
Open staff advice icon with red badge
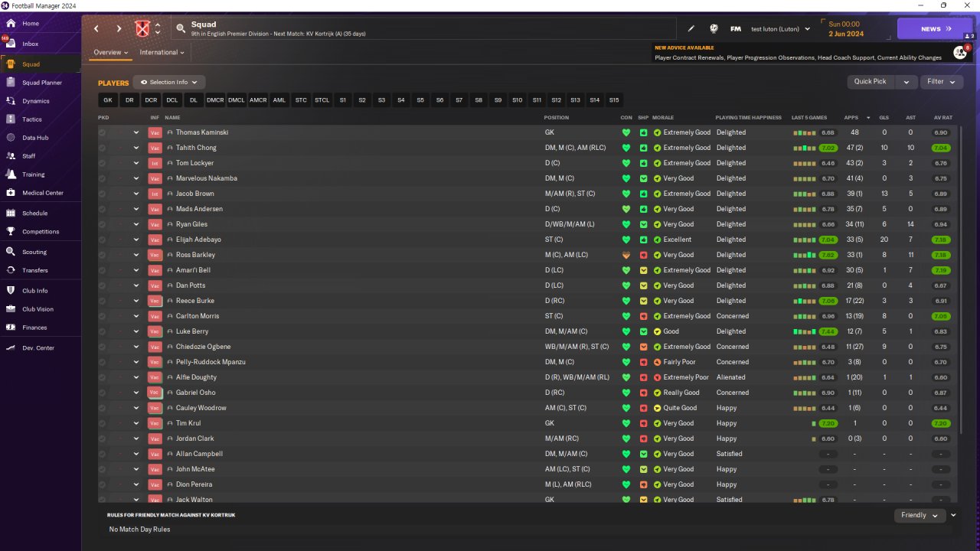pos(960,52)
